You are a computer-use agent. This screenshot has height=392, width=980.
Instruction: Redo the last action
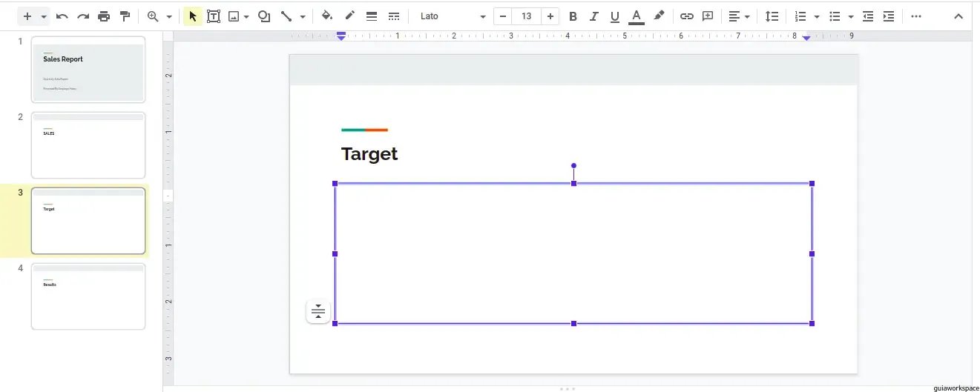click(x=83, y=16)
